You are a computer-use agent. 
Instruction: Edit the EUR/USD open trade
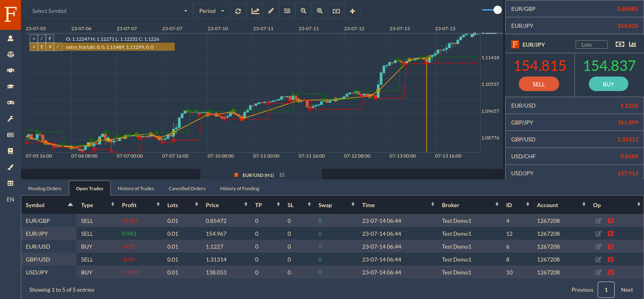pos(599,247)
